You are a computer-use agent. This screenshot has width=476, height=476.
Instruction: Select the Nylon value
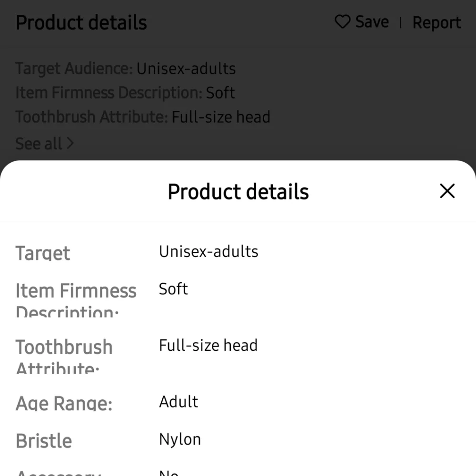tap(180, 439)
